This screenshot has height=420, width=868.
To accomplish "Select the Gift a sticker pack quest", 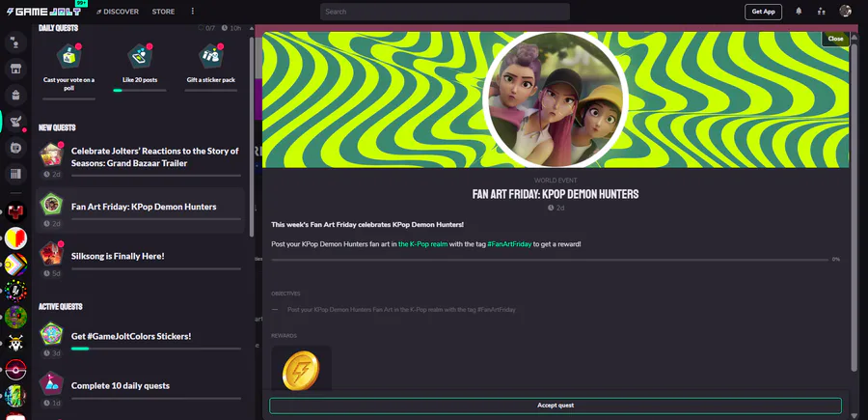I will pos(211,67).
